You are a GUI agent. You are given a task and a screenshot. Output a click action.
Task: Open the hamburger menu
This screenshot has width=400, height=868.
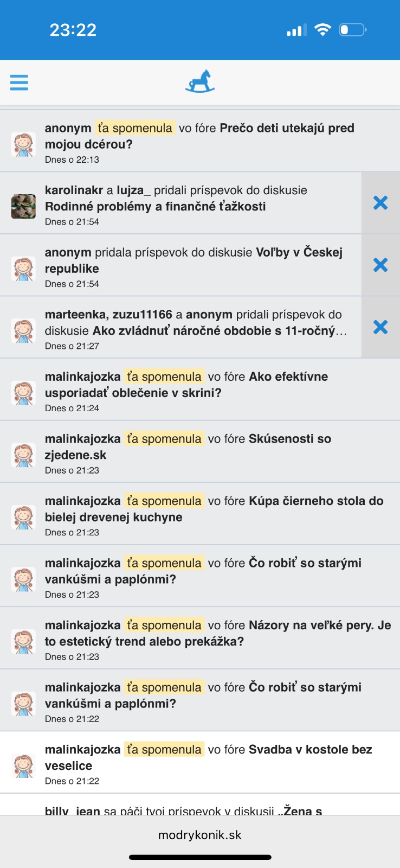coord(19,82)
